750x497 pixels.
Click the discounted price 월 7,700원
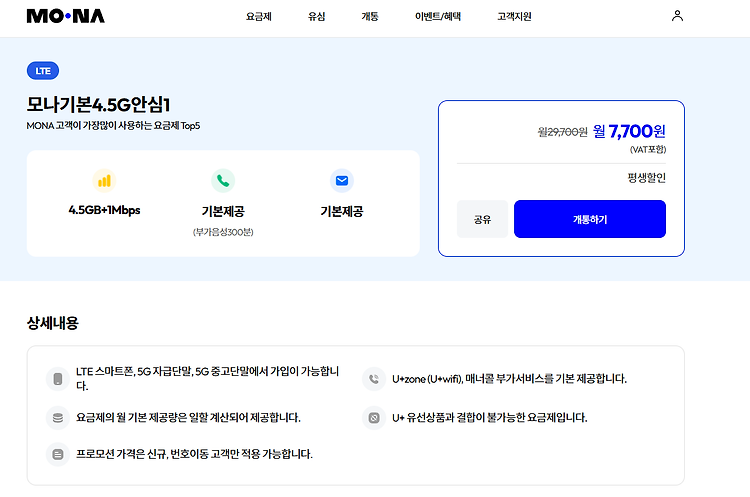pos(629,131)
